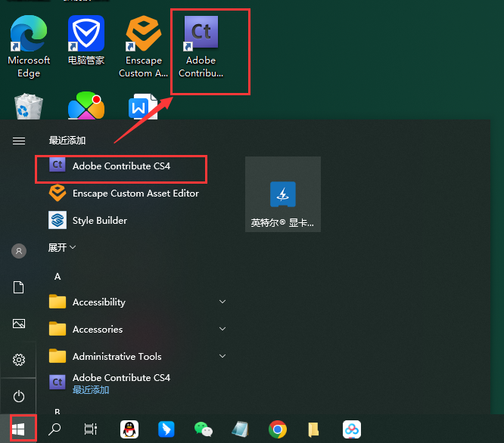Open Documents from Start sidebar
This screenshot has width=504, height=443.
coord(19,287)
